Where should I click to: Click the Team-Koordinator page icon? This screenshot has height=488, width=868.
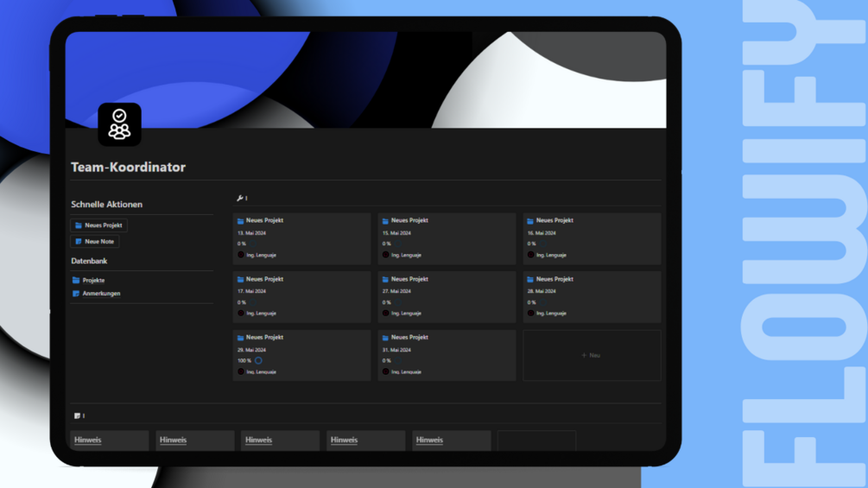coord(119,124)
